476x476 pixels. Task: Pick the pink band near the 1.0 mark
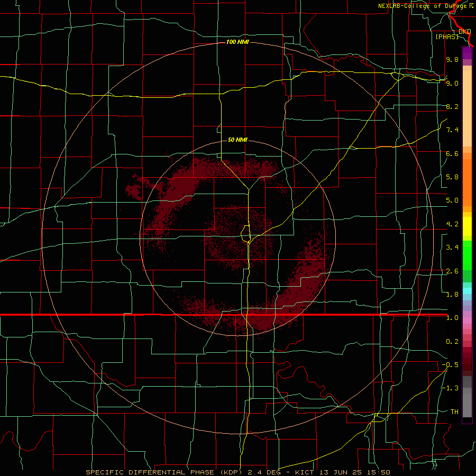467,321
